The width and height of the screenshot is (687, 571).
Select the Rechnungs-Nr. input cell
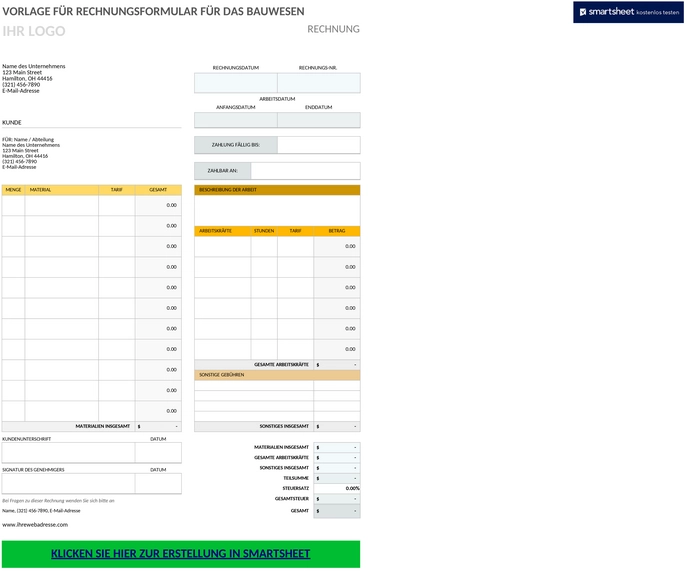(x=319, y=83)
